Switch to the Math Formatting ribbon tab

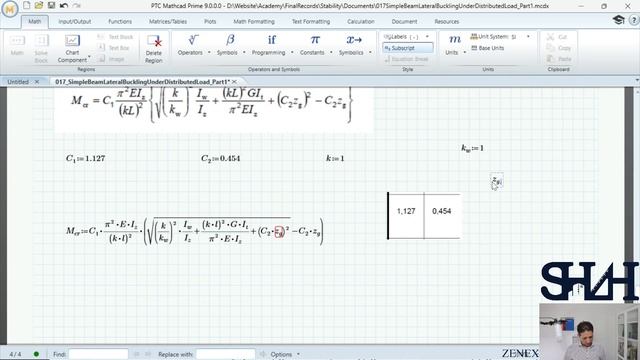click(x=254, y=22)
